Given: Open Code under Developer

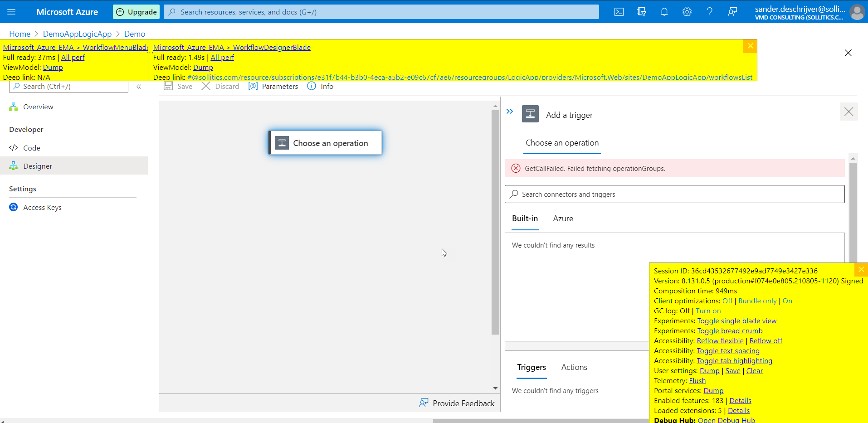Looking at the screenshot, I should coord(32,148).
